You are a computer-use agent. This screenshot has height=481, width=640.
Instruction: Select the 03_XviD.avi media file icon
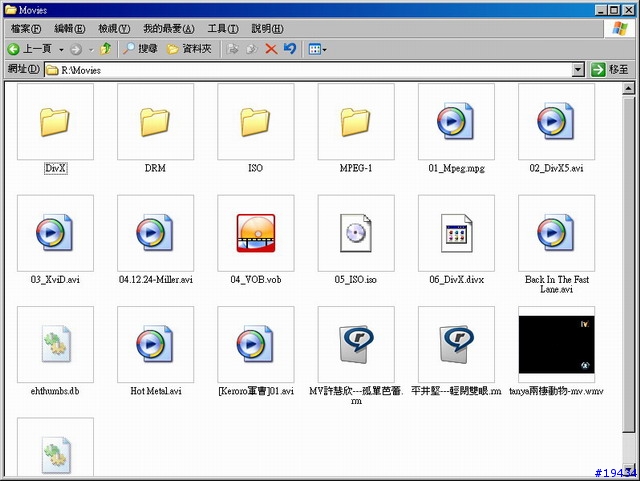(55, 233)
